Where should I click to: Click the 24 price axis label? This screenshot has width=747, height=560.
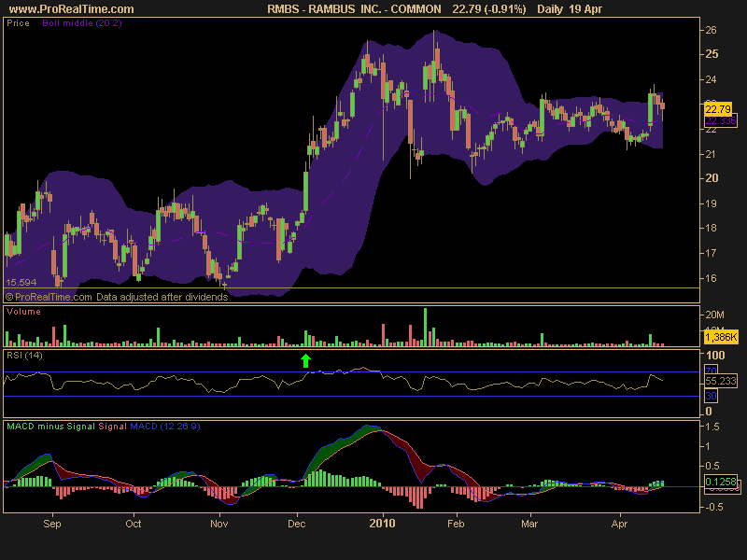[x=711, y=79]
